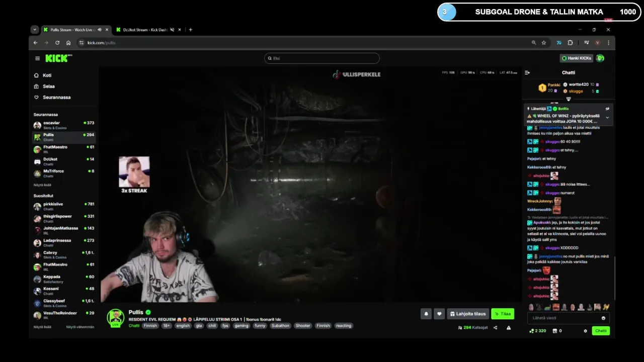
Task: Open VesuTheReindeer recommended channel
Action: (x=64, y=315)
